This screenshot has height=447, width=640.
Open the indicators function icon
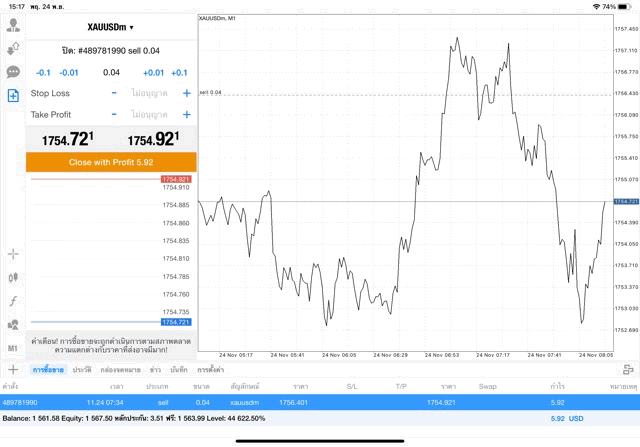(13, 301)
